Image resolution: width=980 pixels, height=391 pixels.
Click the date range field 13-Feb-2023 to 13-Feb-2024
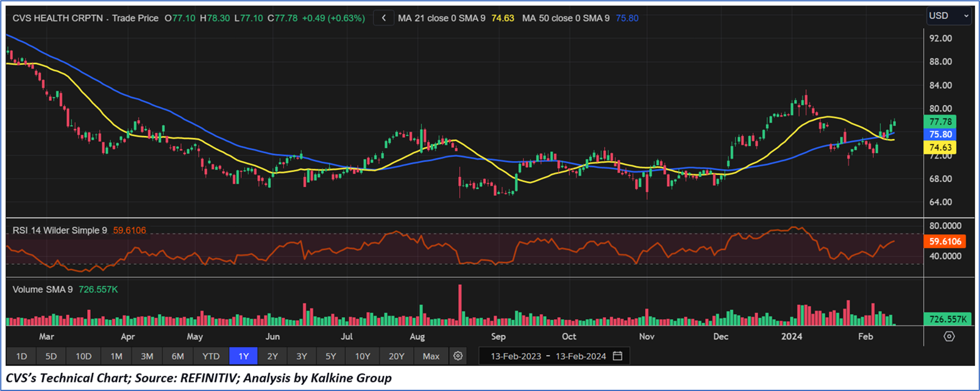point(553,356)
